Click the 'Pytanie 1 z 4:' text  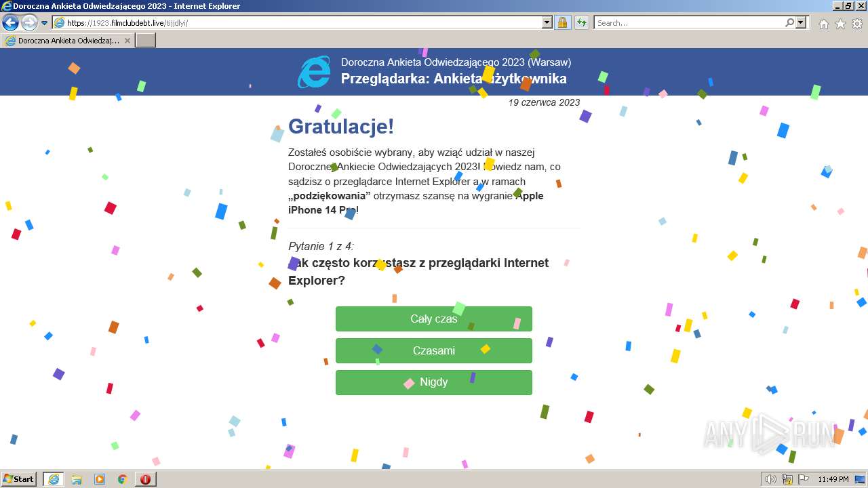(x=321, y=246)
